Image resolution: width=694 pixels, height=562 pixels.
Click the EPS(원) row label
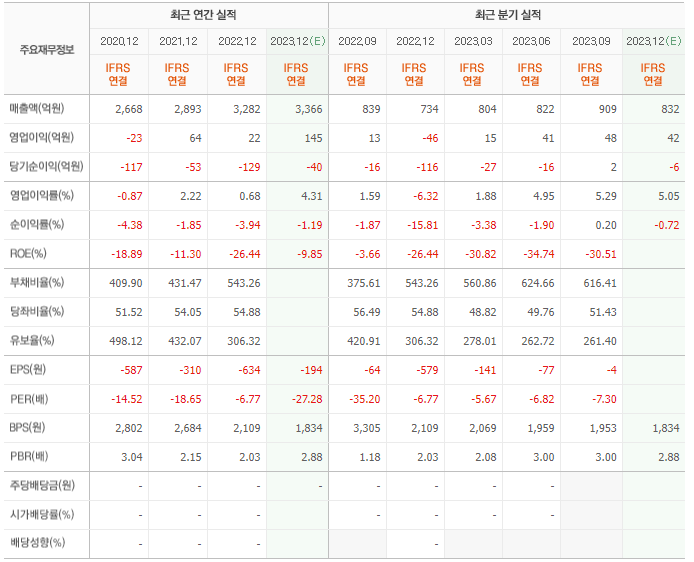[27, 370]
